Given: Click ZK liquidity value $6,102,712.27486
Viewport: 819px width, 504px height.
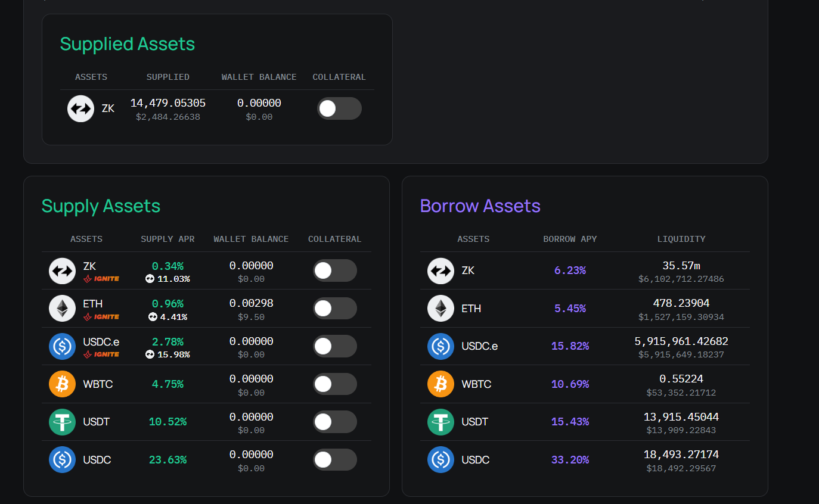Looking at the screenshot, I should (x=681, y=279).
